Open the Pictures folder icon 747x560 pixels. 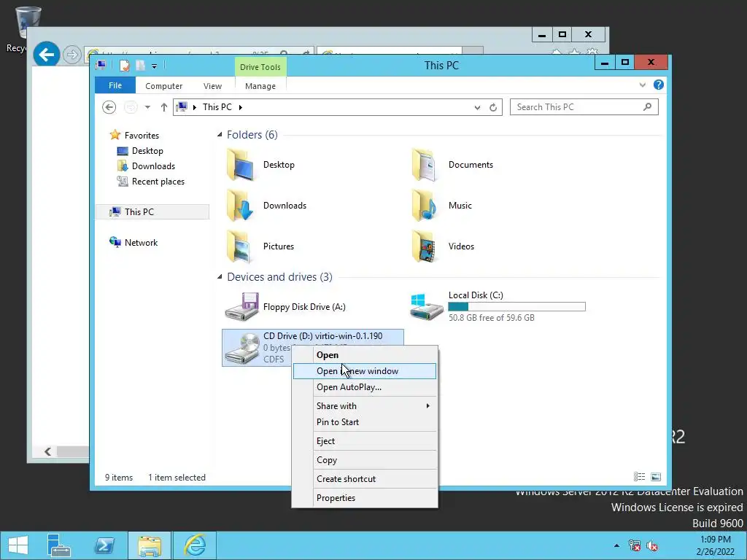pos(240,246)
